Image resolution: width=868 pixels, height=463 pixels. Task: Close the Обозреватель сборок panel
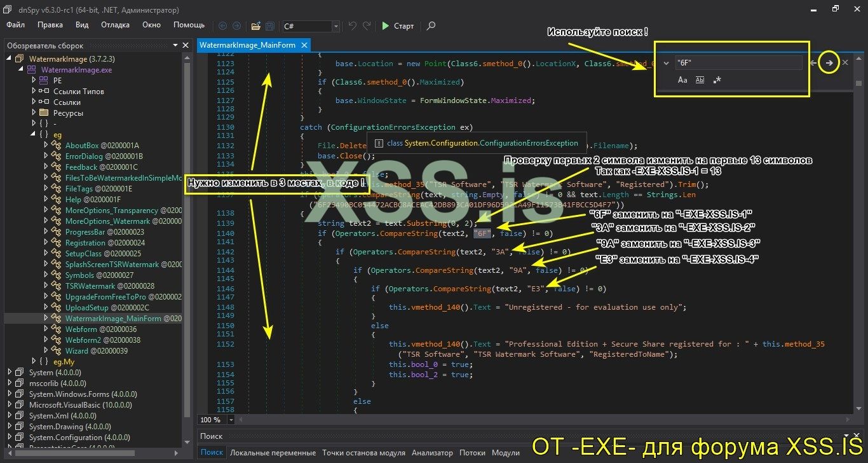[x=186, y=45]
